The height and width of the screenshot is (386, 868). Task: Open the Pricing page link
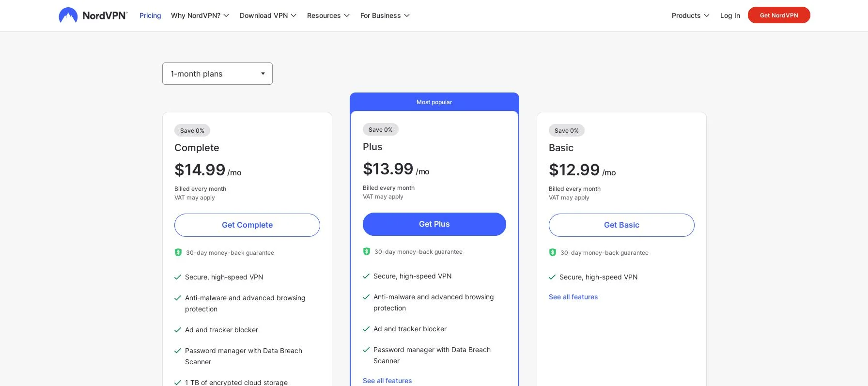coord(150,15)
